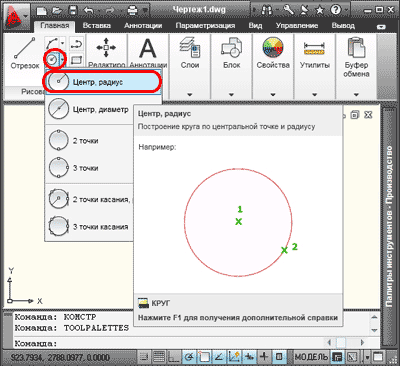
Task: Open the Параметризация ribbon tab
Action: coord(205,26)
